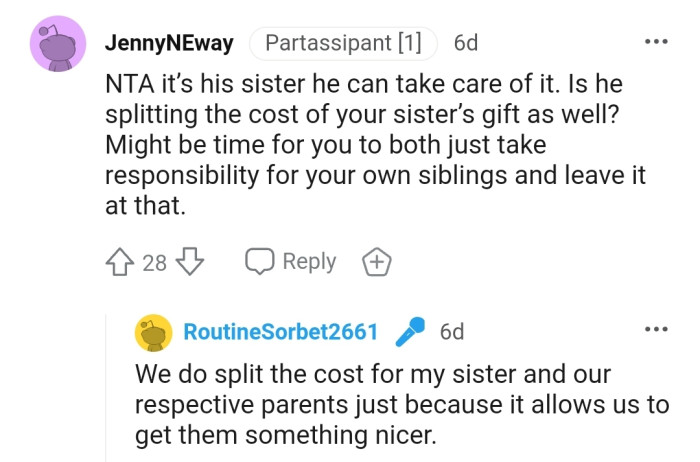Open JennyNEway's profile via username

(169, 44)
